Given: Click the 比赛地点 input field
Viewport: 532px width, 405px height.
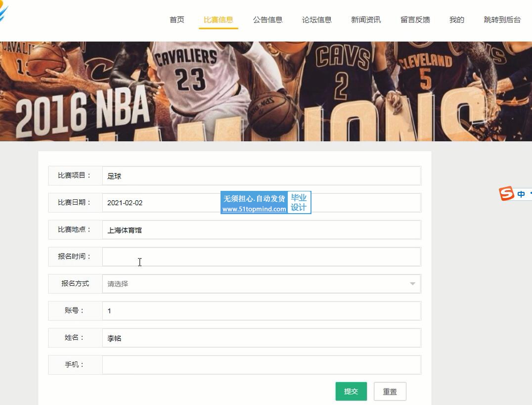Looking at the screenshot, I should click(x=262, y=230).
